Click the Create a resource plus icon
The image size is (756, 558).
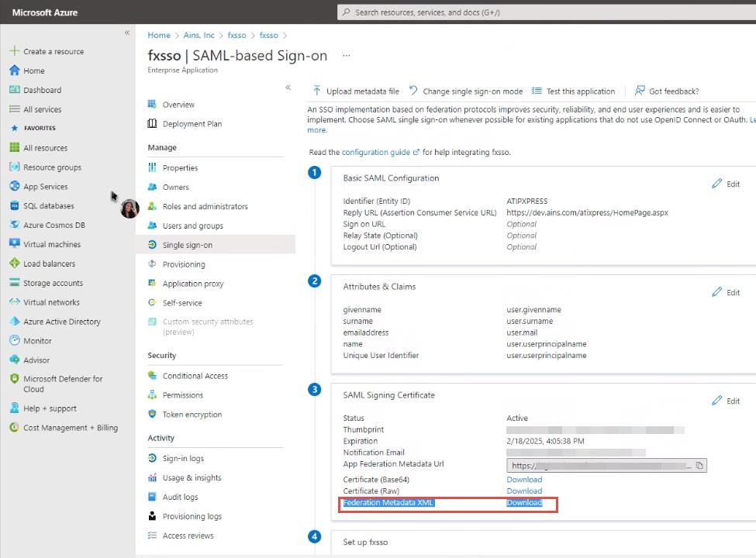click(15, 51)
